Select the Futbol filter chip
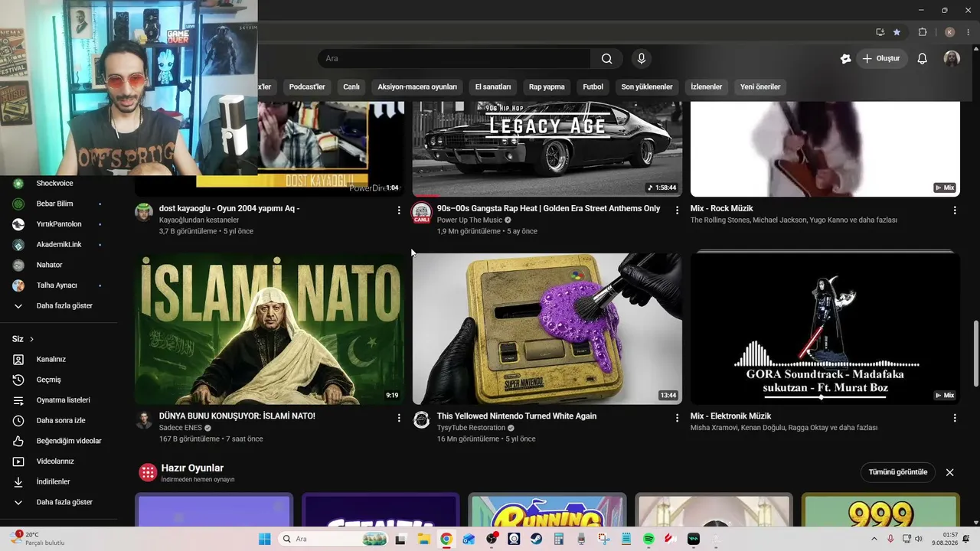The image size is (980, 551). coord(593,87)
